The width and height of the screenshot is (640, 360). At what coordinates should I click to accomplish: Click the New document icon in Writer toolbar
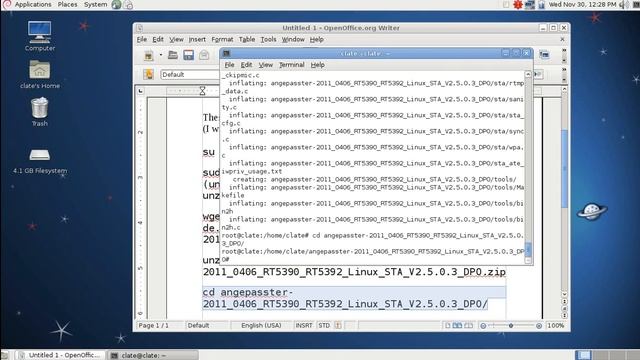coord(149,55)
